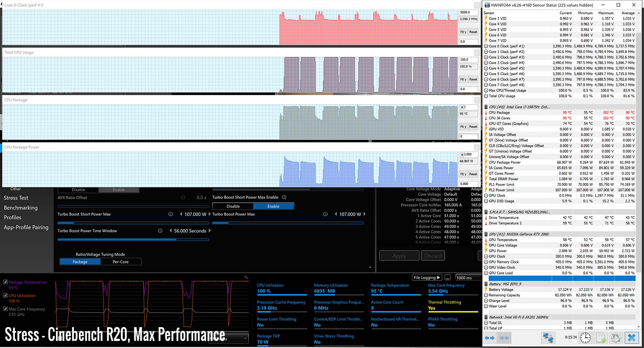
Task: Close sensor status with the blue X icon
Action: [x=632, y=338]
